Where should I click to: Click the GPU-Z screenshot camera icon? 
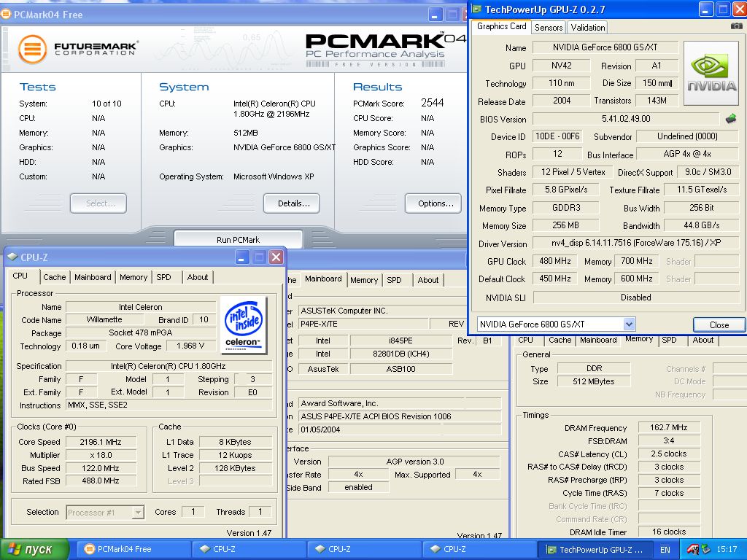tap(736, 27)
